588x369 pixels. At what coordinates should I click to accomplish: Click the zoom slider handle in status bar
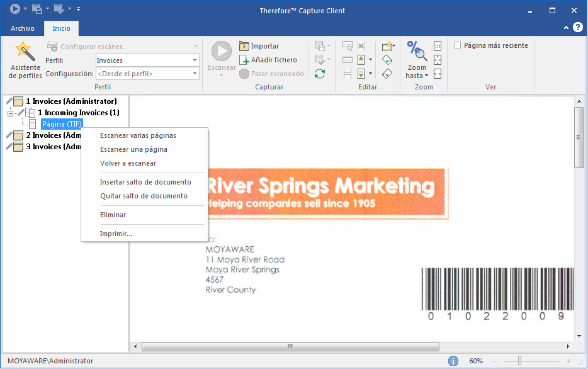pyautogui.click(x=519, y=361)
